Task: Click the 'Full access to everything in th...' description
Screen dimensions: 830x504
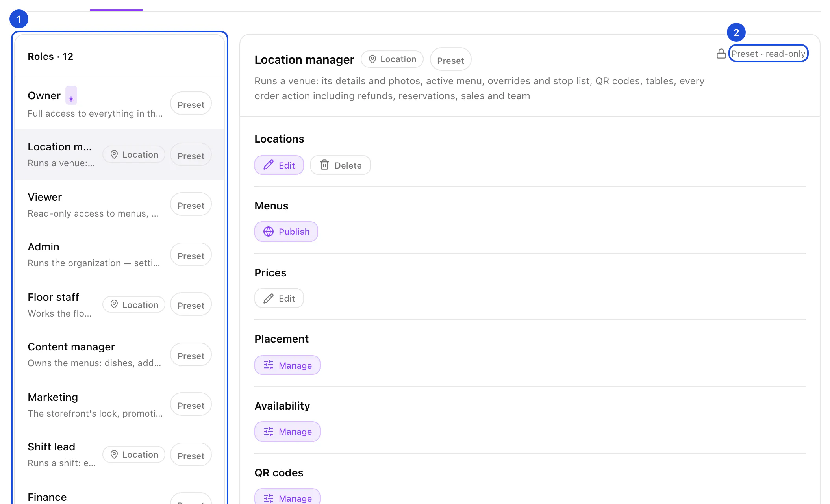Action: (95, 113)
